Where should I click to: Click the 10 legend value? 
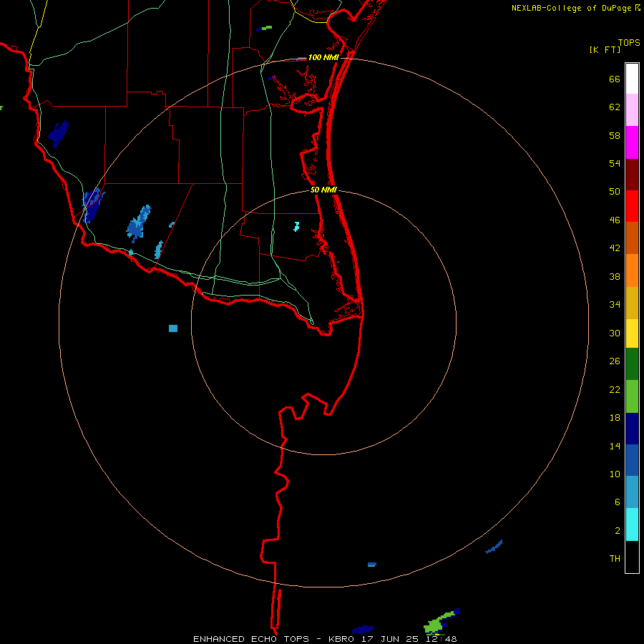point(615,474)
